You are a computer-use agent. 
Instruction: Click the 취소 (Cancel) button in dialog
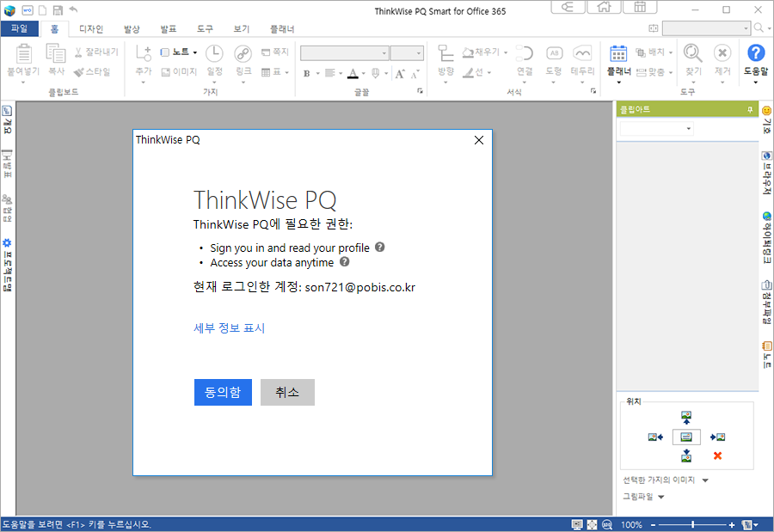[x=287, y=392]
